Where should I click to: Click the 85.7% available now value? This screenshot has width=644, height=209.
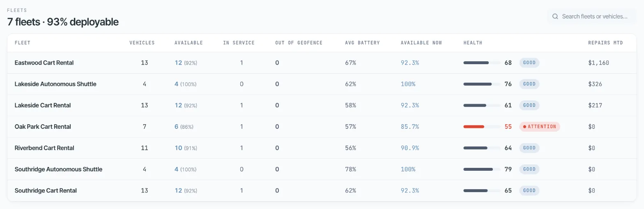pyautogui.click(x=410, y=127)
